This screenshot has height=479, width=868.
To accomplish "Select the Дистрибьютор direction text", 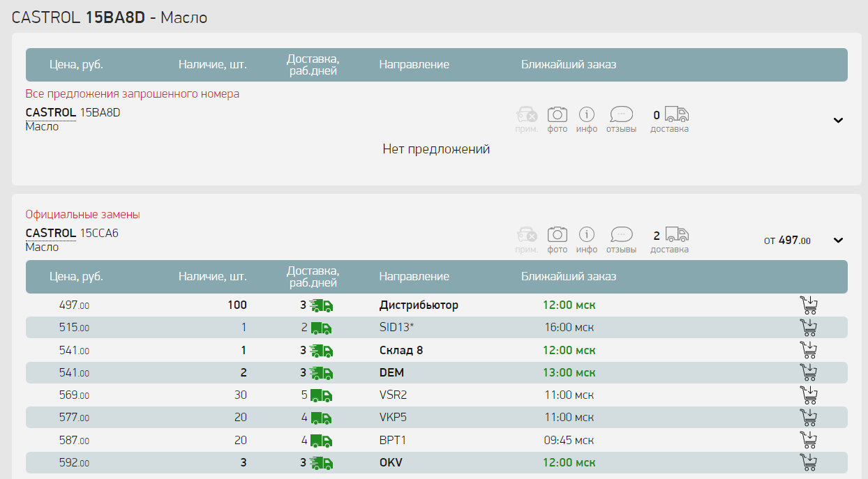I will tap(419, 305).
